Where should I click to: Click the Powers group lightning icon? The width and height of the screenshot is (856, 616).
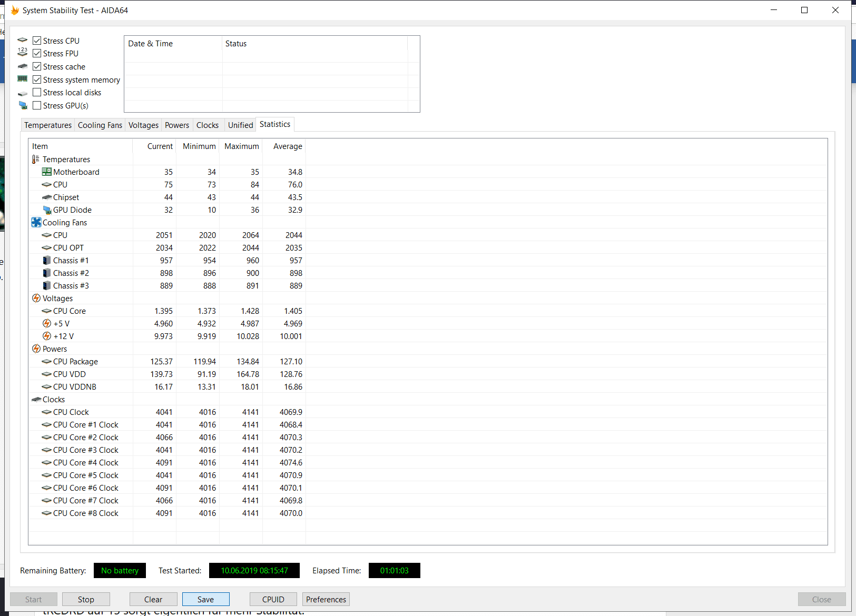point(36,349)
